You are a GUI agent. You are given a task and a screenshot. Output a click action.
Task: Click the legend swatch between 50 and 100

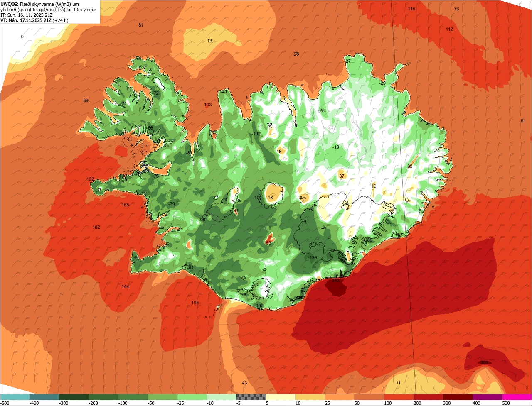tap(369, 397)
